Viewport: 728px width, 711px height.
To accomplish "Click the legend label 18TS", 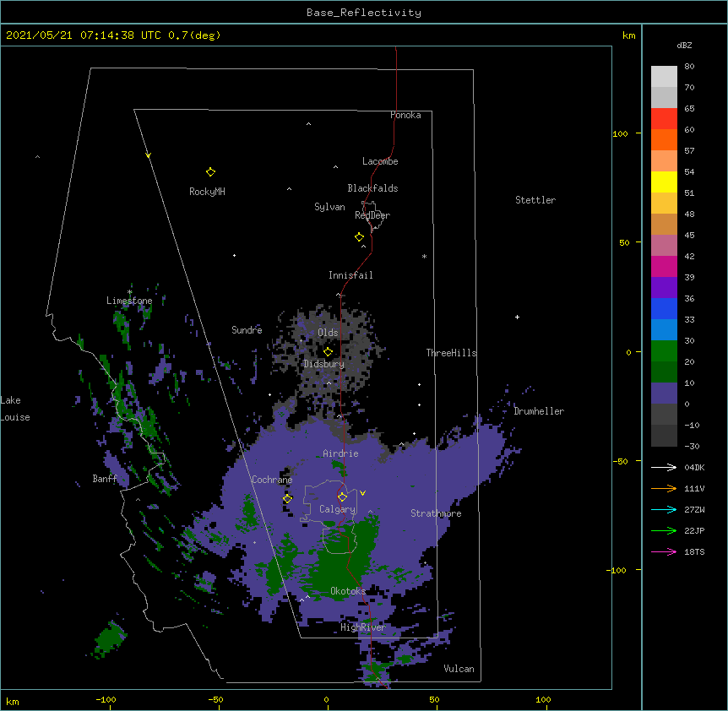I will [694, 551].
